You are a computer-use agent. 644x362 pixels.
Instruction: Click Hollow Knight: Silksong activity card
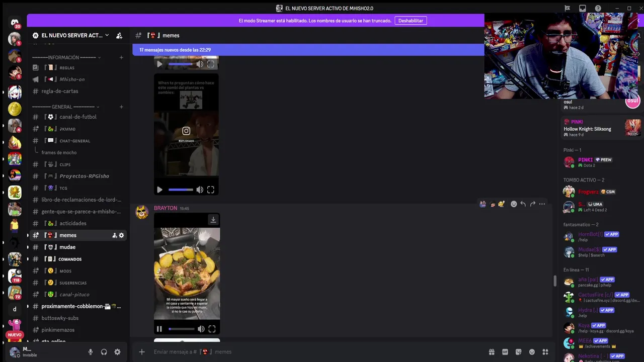tap(601, 128)
